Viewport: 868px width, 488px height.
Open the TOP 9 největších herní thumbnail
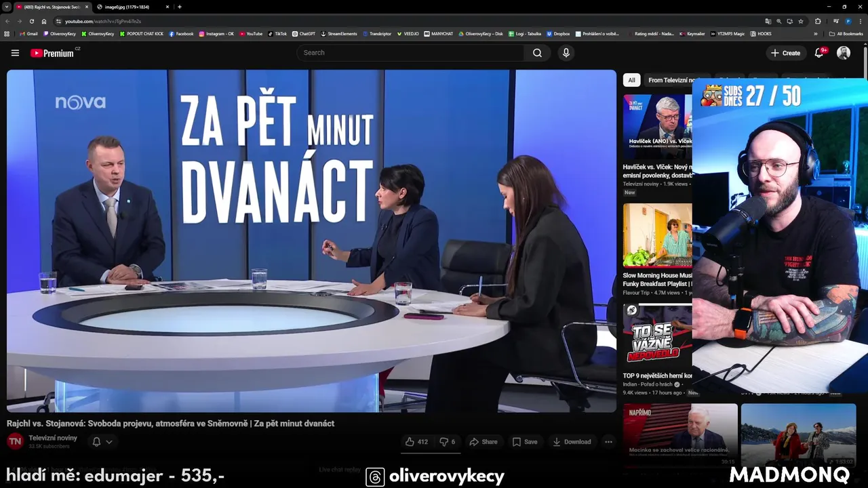point(657,335)
